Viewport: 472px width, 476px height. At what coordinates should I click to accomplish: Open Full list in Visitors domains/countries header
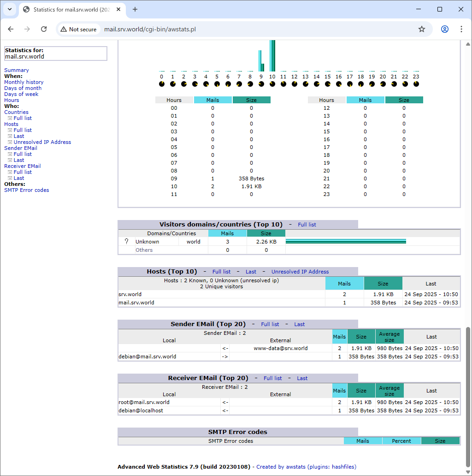(307, 225)
